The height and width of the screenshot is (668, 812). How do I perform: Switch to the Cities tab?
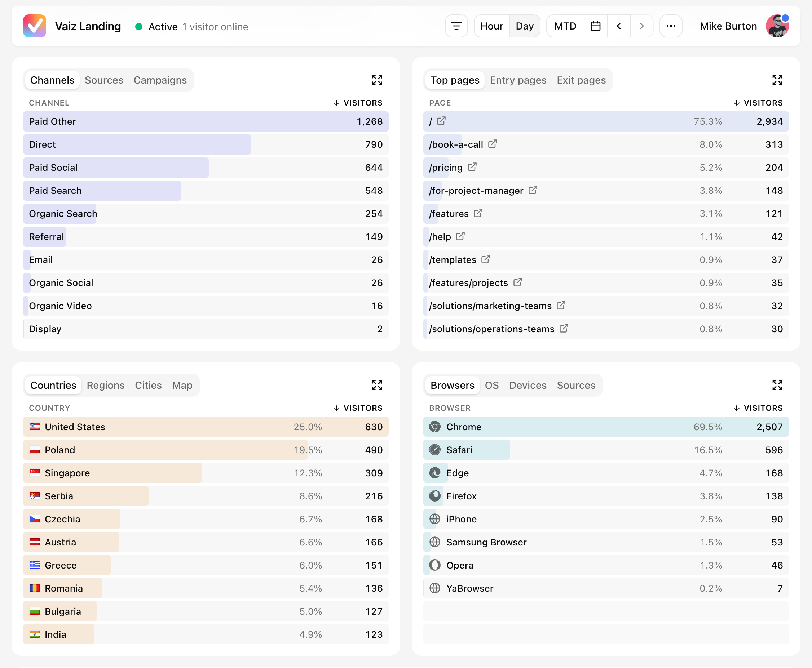(148, 385)
